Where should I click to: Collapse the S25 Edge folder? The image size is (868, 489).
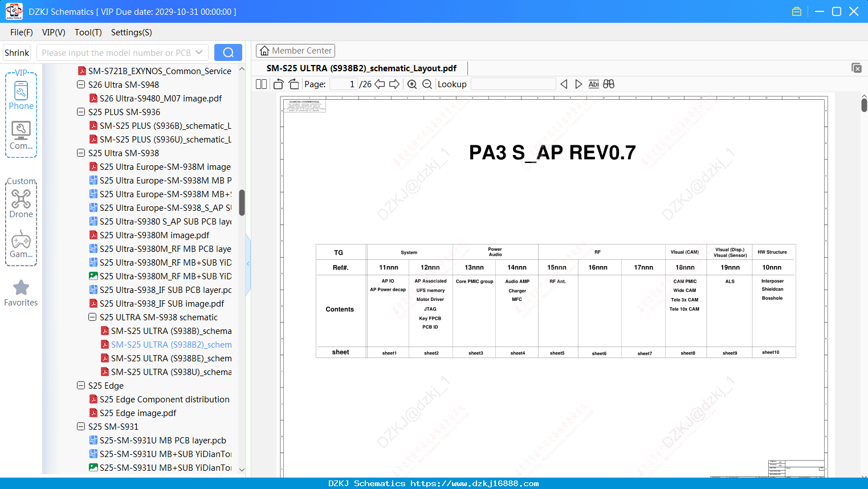[x=81, y=386]
